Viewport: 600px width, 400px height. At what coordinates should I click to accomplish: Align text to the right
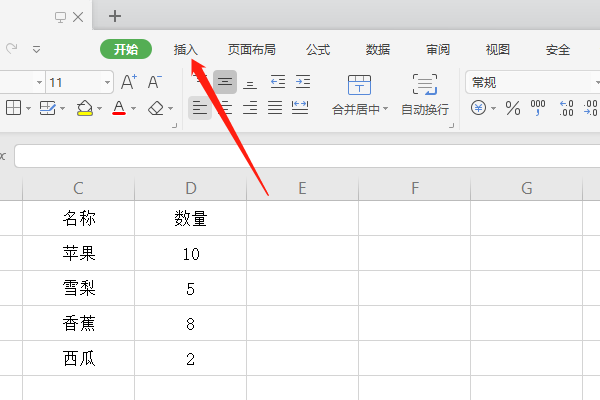[250, 108]
